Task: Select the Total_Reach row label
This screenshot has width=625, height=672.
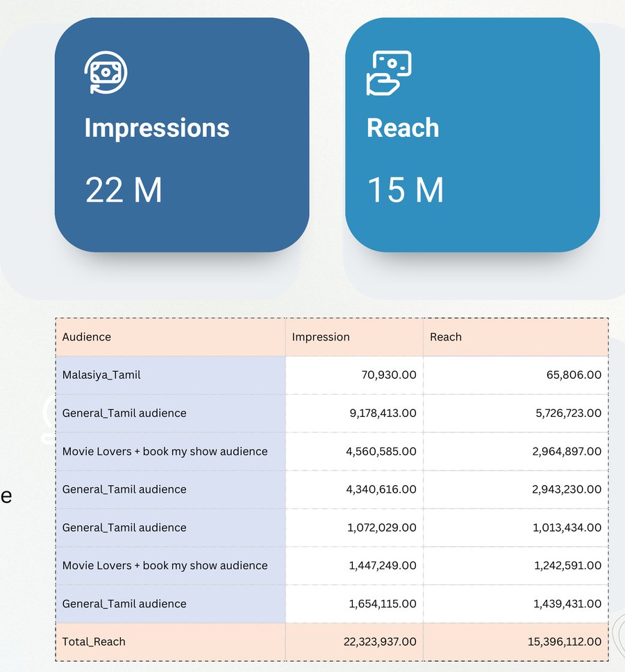Action: [x=94, y=641]
